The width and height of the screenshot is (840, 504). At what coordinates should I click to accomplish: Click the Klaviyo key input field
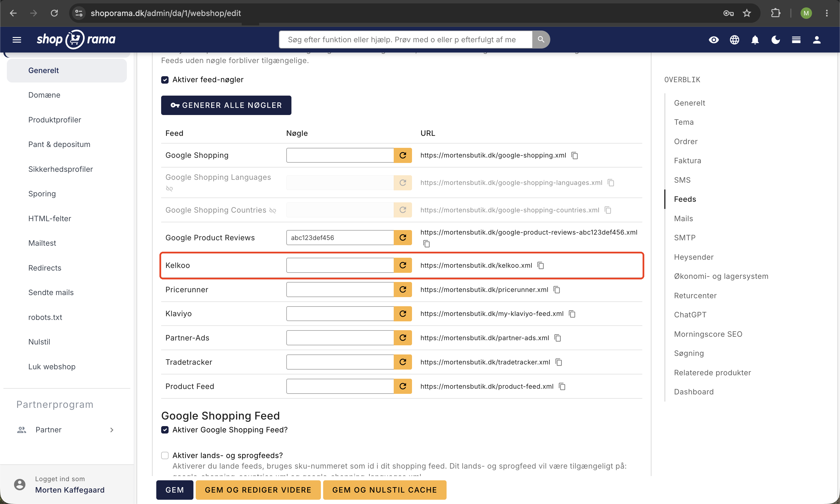point(340,313)
